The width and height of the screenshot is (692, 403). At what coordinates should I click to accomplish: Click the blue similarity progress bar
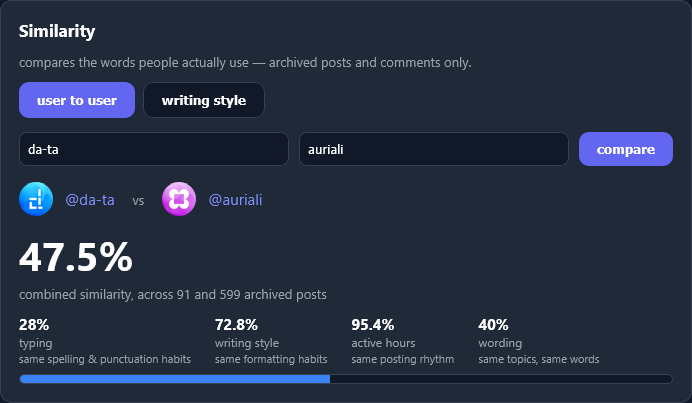[x=175, y=379]
